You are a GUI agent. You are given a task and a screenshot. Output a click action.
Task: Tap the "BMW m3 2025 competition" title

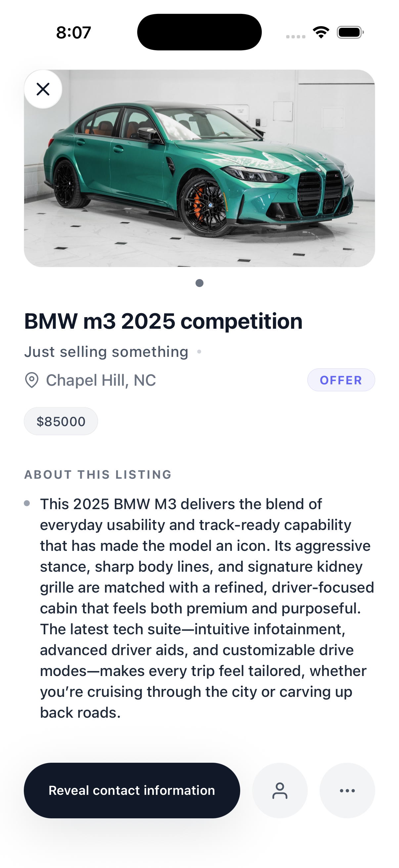coord(163,321)
